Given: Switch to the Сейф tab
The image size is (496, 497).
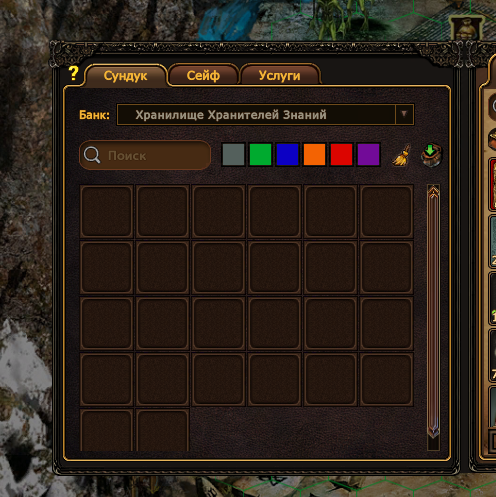Looking at the screenshot, I should (203, 76).
